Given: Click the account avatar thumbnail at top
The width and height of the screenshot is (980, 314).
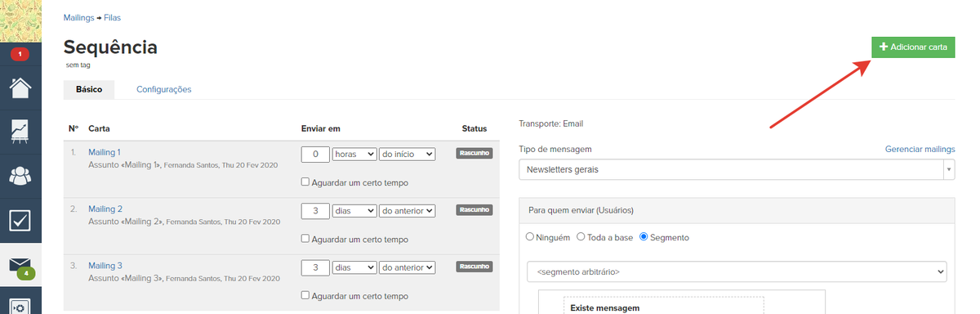Looking at the screenshot, I should (20, 21).
